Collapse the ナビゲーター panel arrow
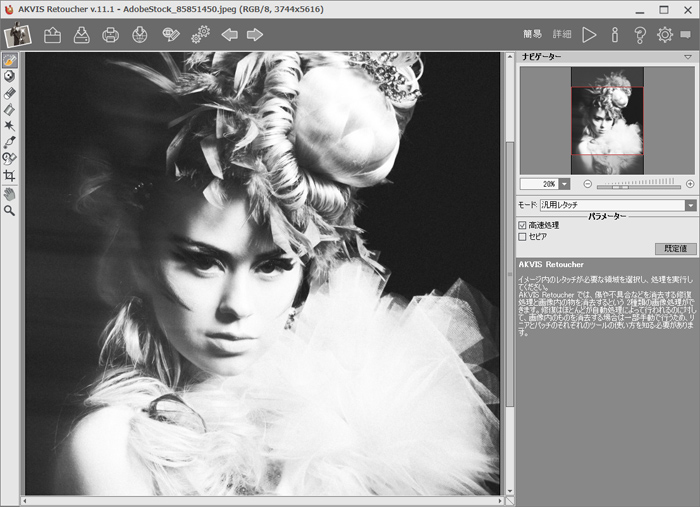 [688, 57]
